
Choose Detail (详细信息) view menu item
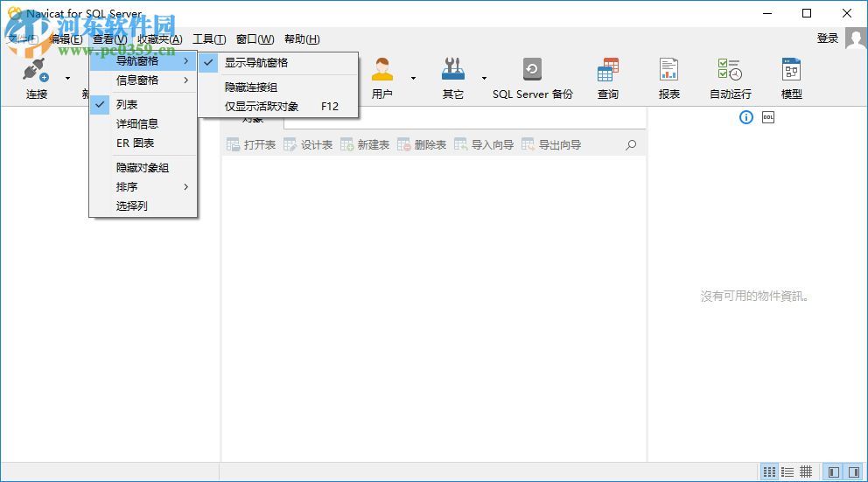tap(143, 123)
